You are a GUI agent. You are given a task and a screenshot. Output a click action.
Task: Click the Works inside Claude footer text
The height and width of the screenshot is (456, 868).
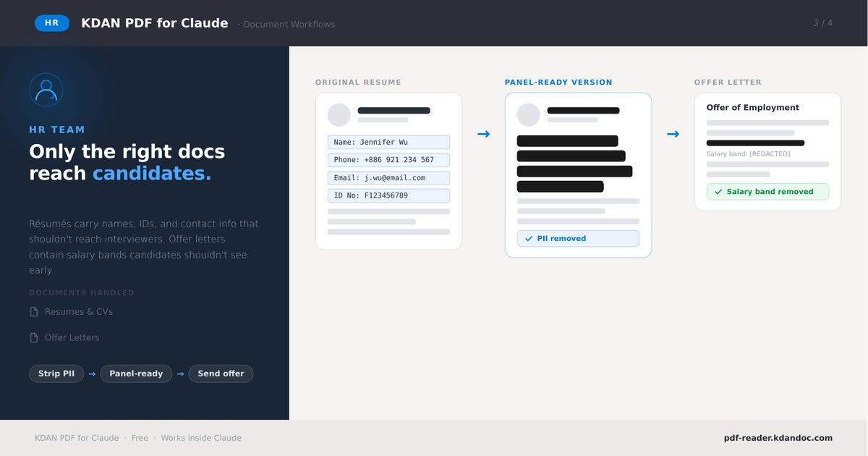click(201, 438)
